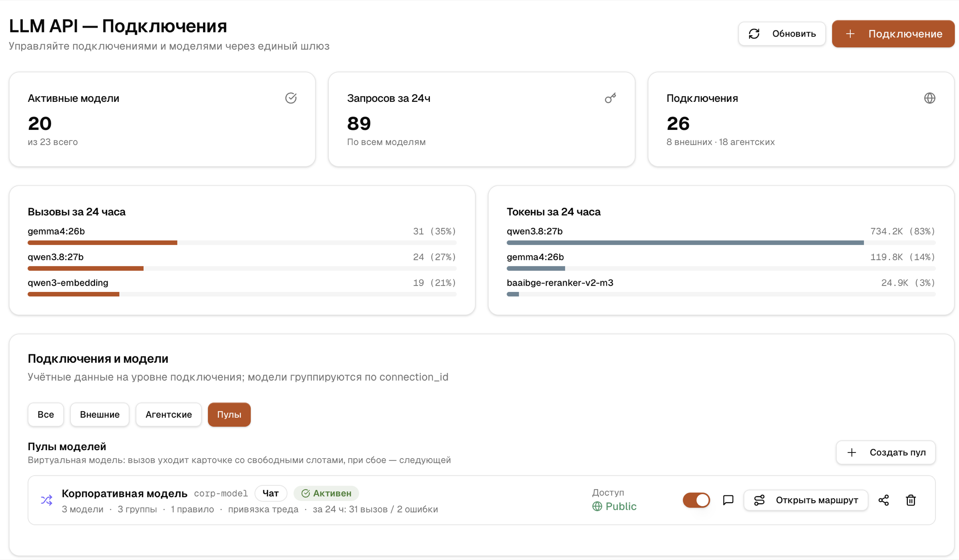
Task: Select the Внешние filter tab
Action: tap(99, 415)
